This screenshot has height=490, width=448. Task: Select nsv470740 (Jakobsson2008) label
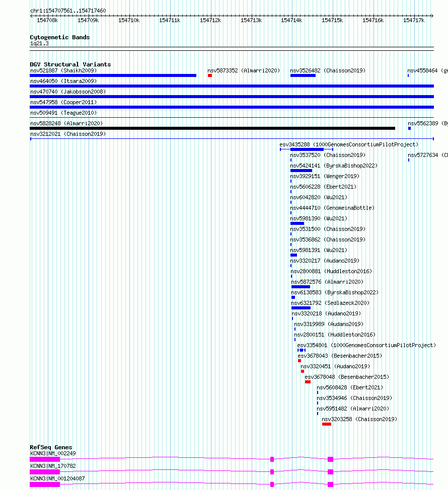coord(68,92)
